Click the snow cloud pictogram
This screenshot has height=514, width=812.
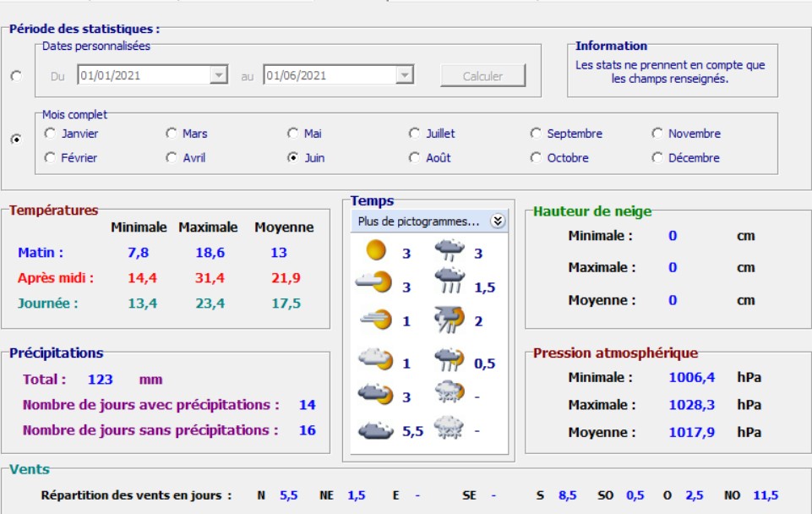click(x=449, y=428)
